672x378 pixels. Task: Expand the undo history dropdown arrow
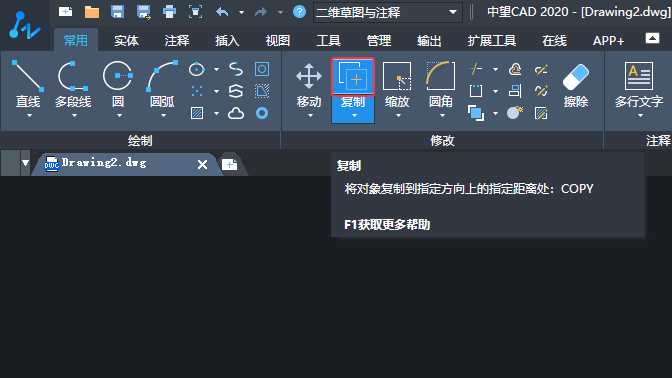(x=241, y=12)
